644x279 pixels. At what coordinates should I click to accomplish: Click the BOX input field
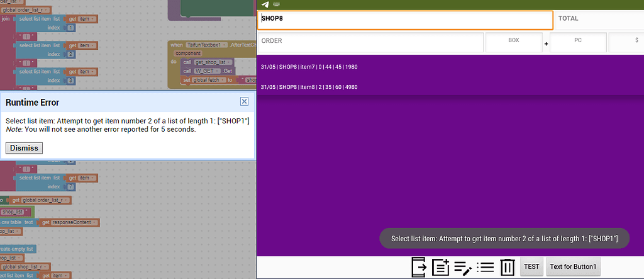click(x=513, y=42)
